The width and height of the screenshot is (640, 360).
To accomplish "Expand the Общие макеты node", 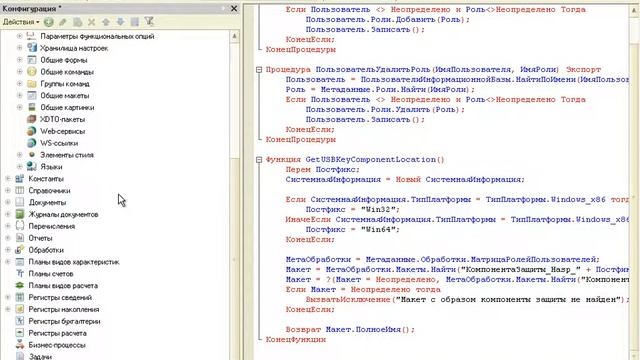I will [x=19, y=95].
